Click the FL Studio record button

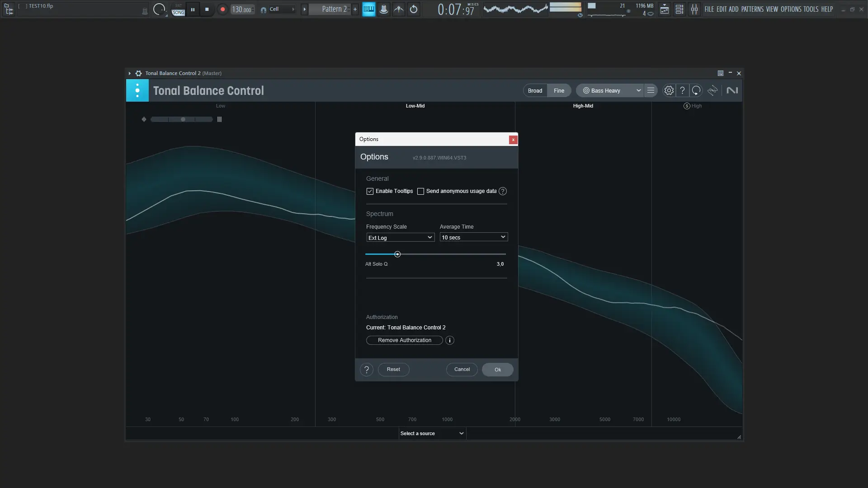point(222,9)
